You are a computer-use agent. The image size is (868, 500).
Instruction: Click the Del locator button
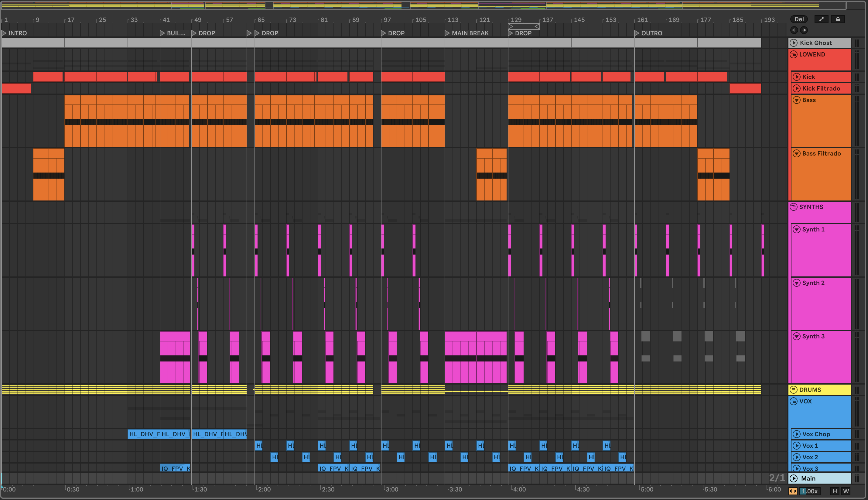tap(799, 19)
